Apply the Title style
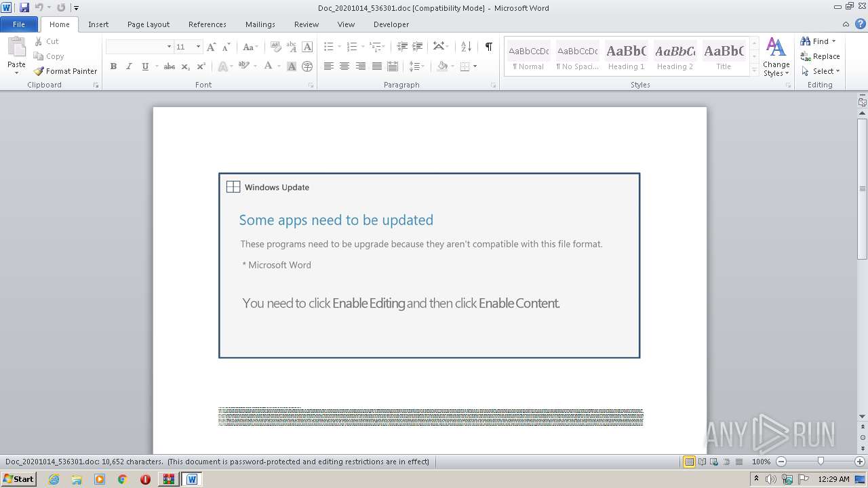Viewport: 868px width, 488px height. pos(724,56)
